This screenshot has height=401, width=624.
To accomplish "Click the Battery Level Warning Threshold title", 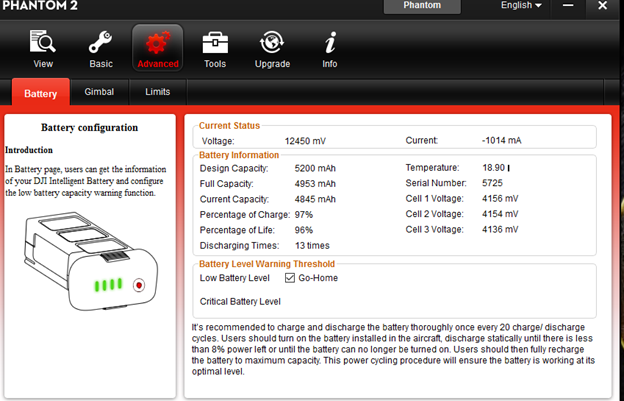I will click(x=267, y=264).
